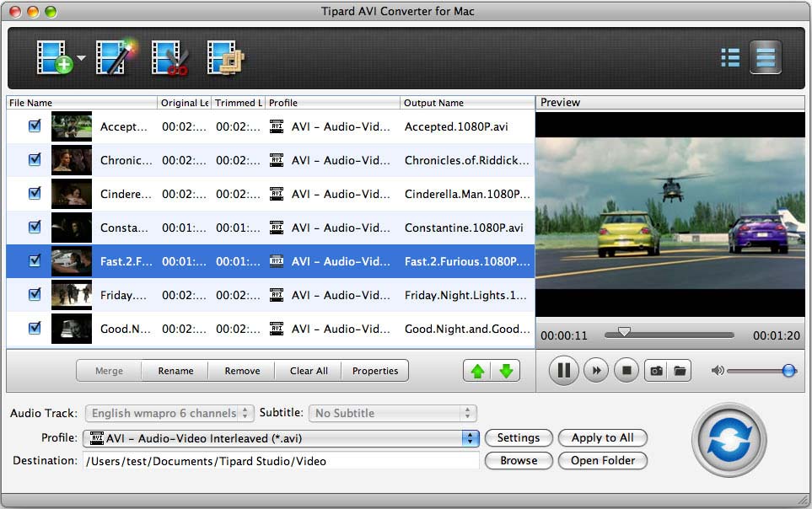Uncheck the Constantine file checkbox

click(x=35, y=227)
